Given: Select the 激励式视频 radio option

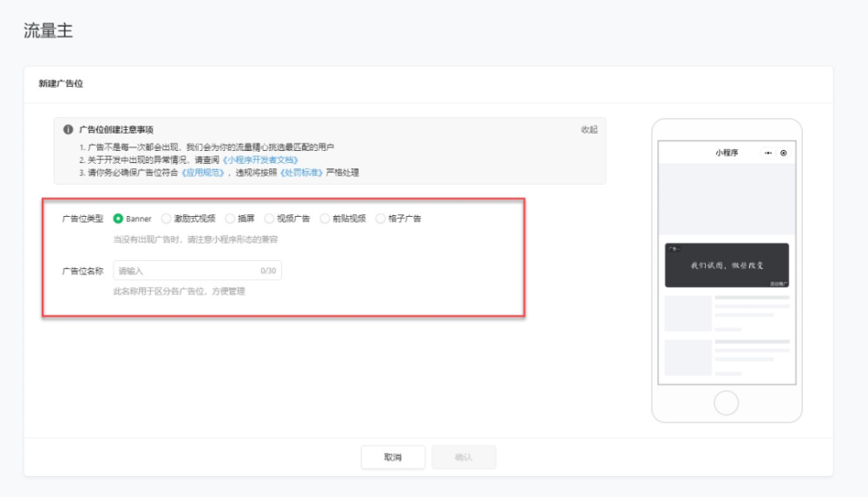Looking at the screenshot, I should [x=166, y=219].
